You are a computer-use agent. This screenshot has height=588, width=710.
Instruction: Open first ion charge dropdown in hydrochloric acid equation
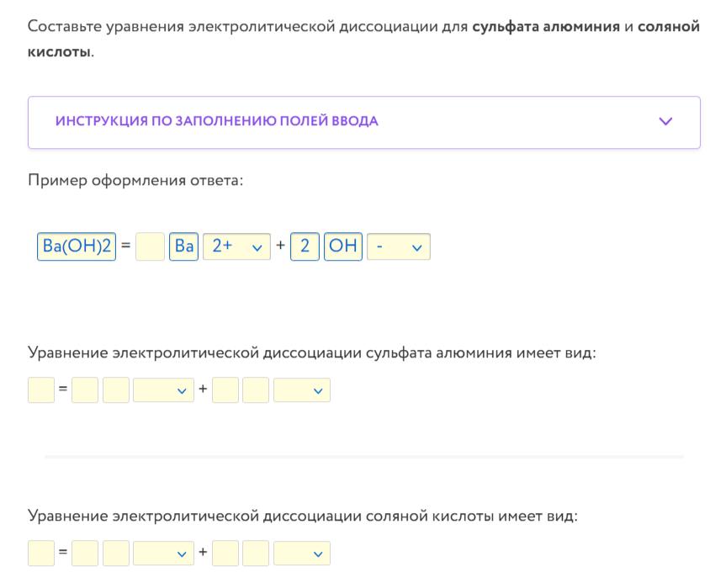[163, 553]
